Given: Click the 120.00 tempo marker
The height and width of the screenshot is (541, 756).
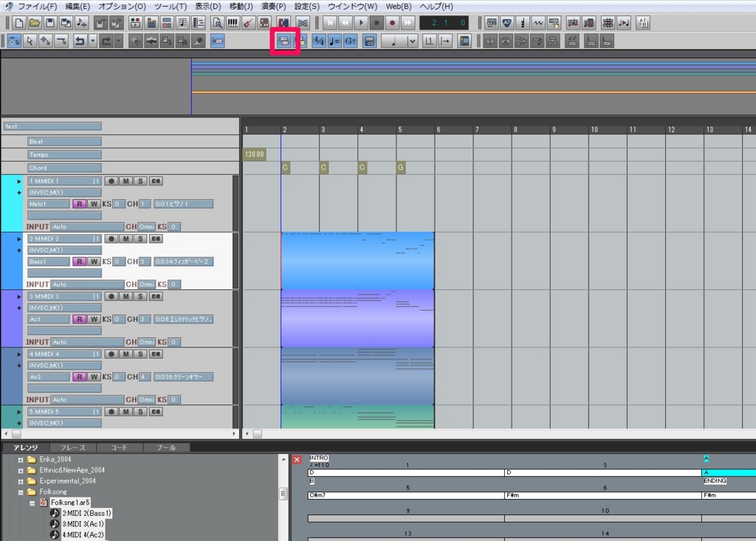Looking at the screenshot, I should (x=253, y=154).
